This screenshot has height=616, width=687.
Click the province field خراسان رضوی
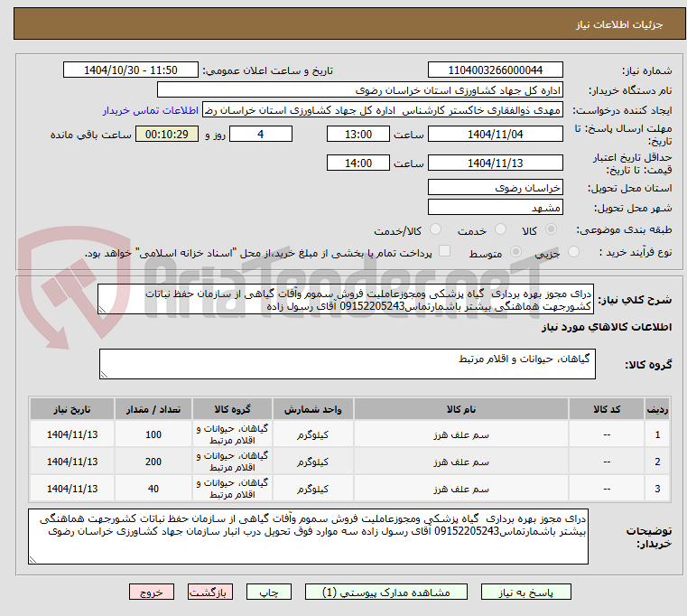tap(495, 188)
